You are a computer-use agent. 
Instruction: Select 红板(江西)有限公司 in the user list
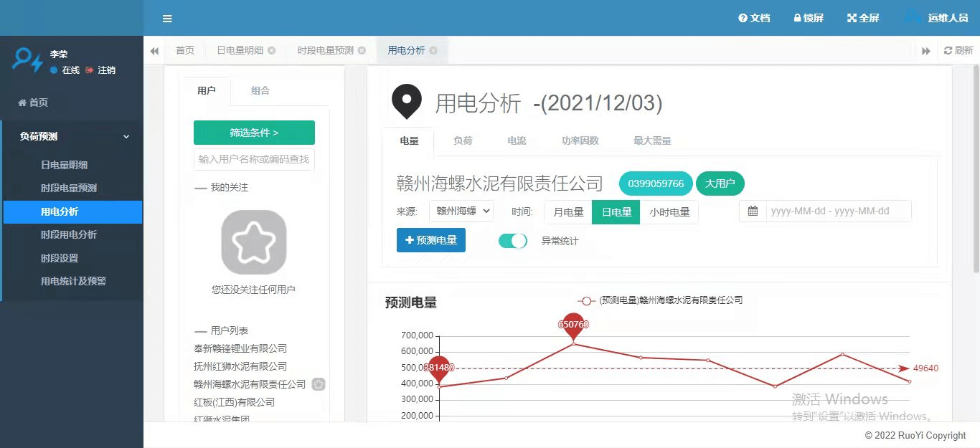click(x=235, y=402)
